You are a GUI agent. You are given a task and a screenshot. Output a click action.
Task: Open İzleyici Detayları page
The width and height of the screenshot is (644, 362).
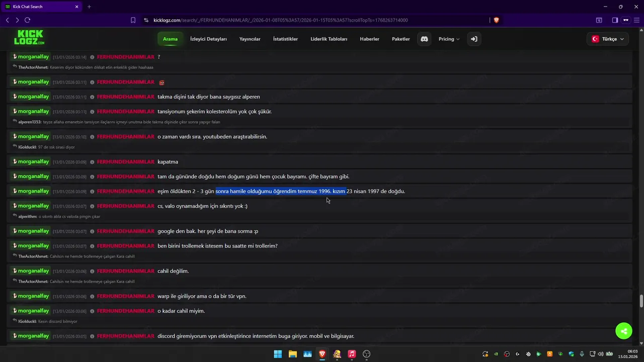pos(208,39)
